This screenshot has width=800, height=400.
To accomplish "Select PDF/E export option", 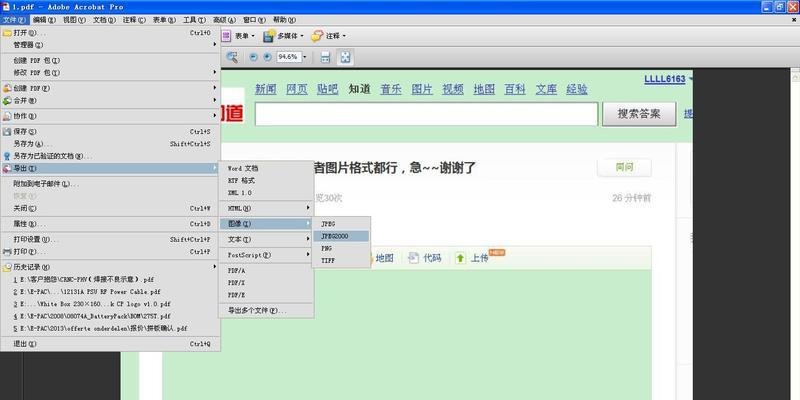I will coord(266,295).
